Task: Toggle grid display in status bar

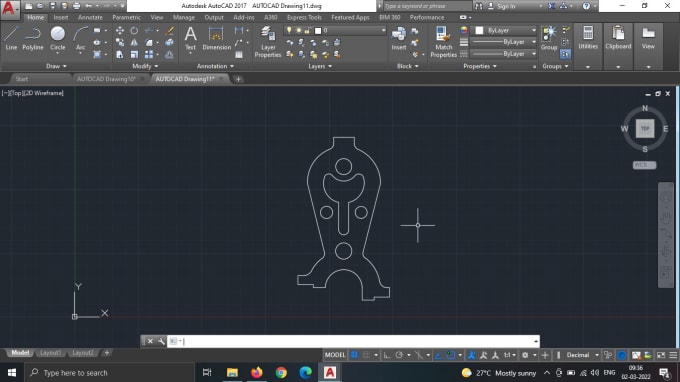Action: 354,355
